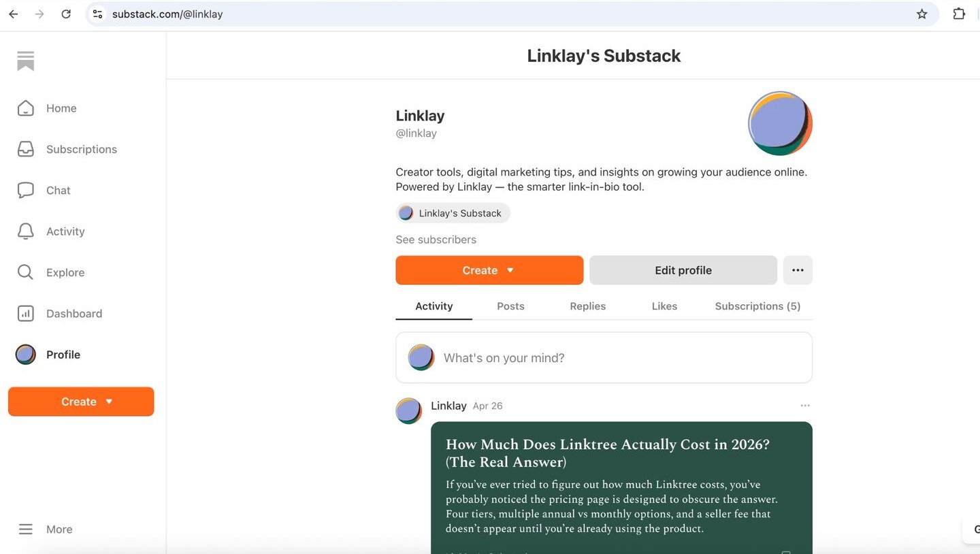Click the Substack bookmark logo icon
This screenshot has width=980, height=554.
[x=26, y=61]
